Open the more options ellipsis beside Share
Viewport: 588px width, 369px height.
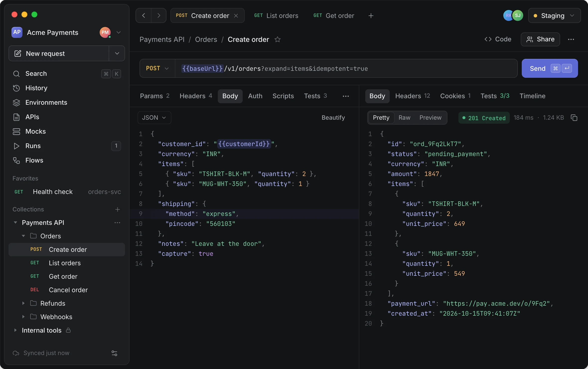click(571, 39)
